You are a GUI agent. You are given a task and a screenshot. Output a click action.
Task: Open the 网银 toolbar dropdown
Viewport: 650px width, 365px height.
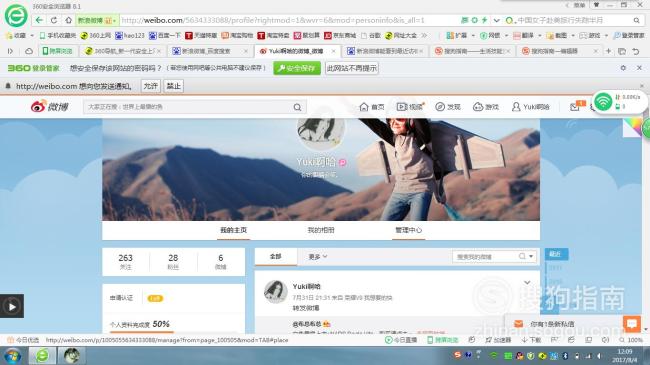click(x=493, y=36)
